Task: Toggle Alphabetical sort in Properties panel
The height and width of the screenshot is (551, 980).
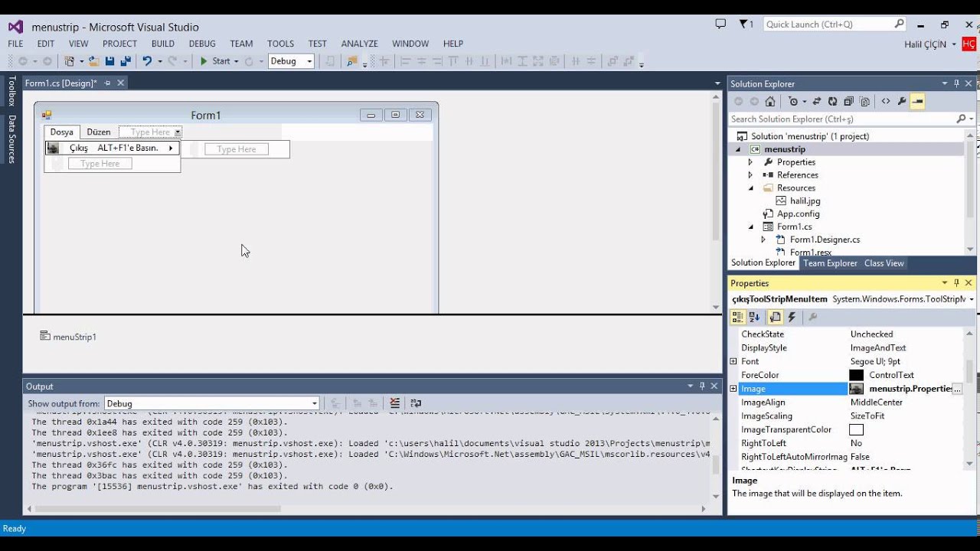Action: pyautogui.click(x=755, y=317)
